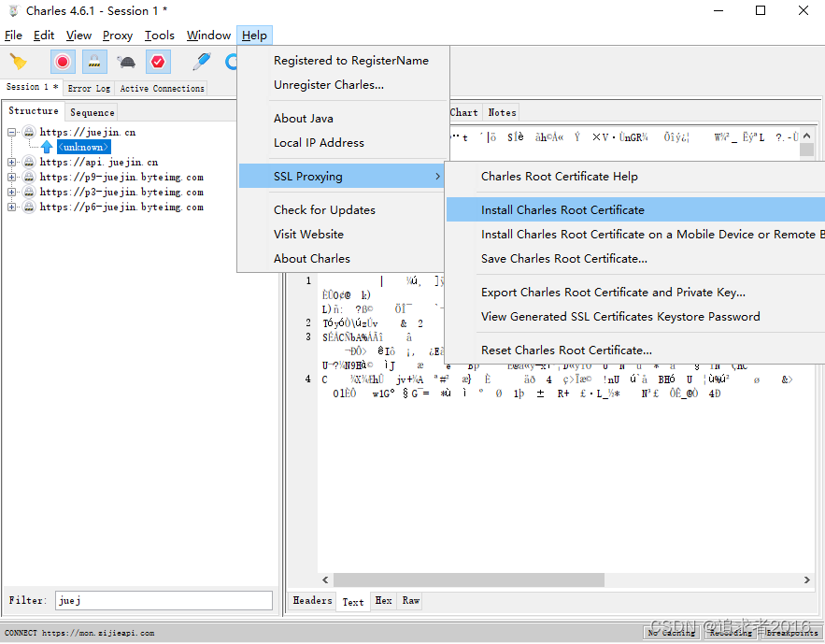The width and height of the screenshot is (825, 644).
Task: Select the https://juejin.cn host globe icon
Action: point(29,132)
